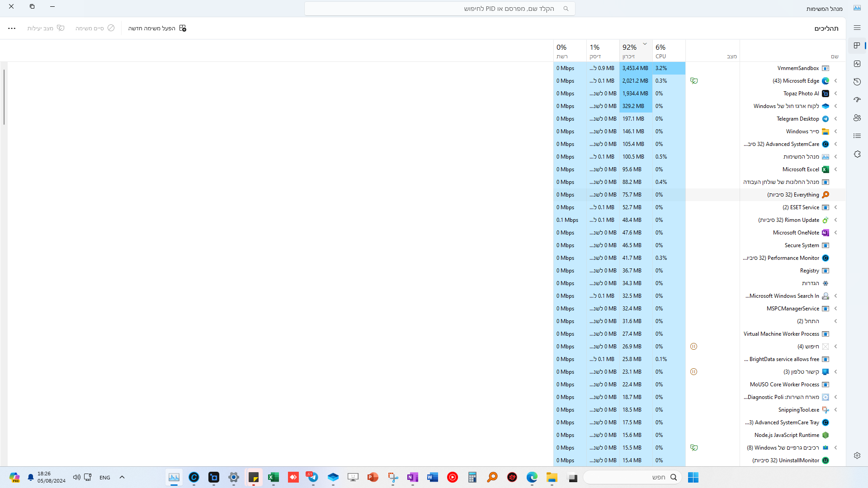
Task: Open the Users page in the sidebar
Action: 857,118
